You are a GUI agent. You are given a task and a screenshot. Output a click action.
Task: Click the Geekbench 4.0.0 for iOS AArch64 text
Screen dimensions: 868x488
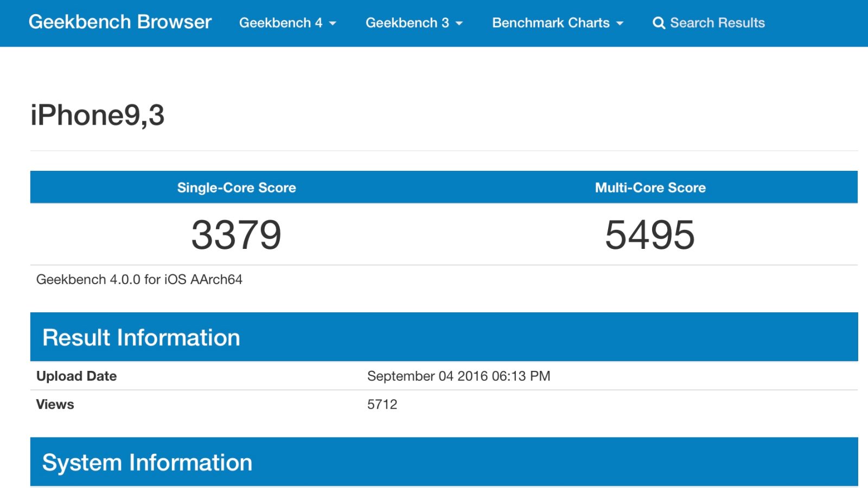click(139, 279)
